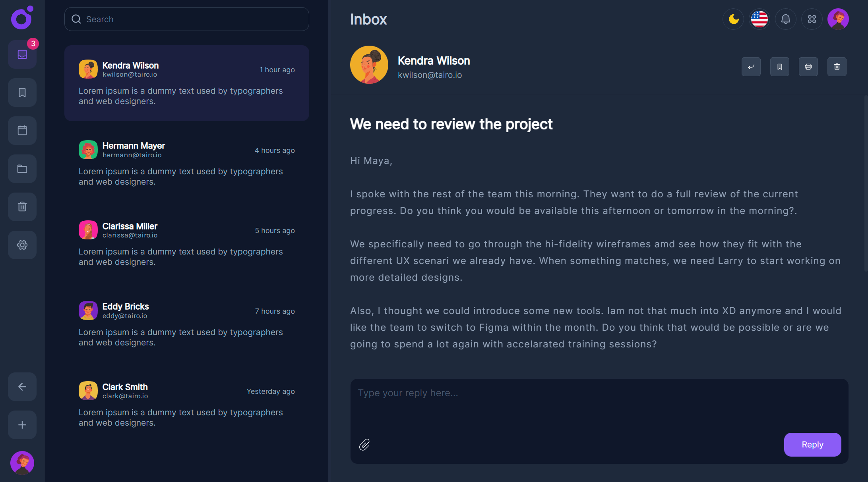The height and width of the screenshot is (482, 868).
Task: Open the inbox icon in sidebar
Action: click(x=22, y=54)
